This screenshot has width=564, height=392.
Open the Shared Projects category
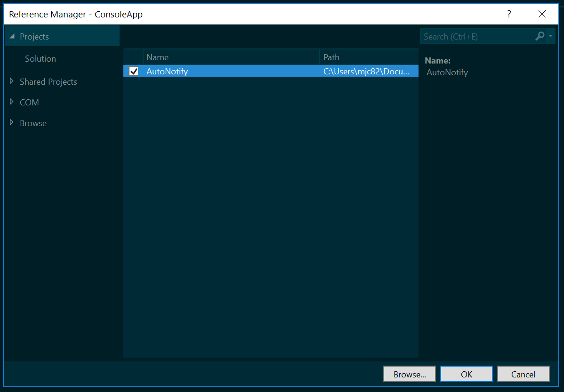48,82
